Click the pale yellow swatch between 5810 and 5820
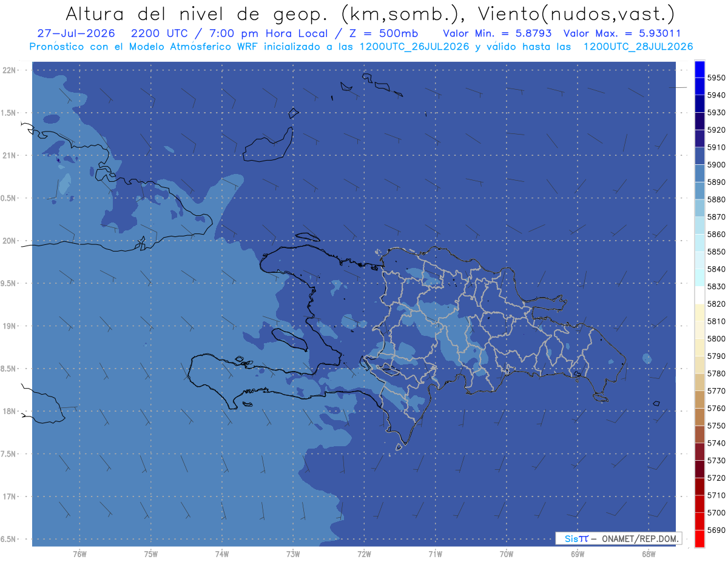 [x=699, y=312]
